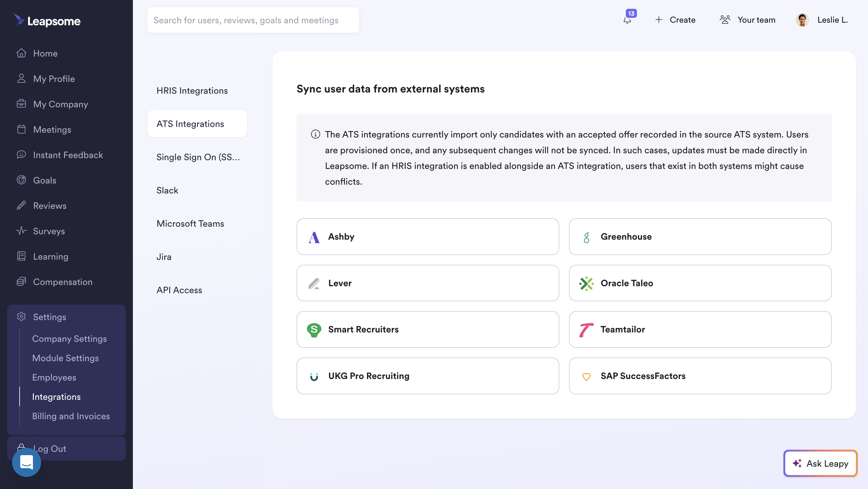The width and height of the screenshot is (868, 489).
Task: Click the Learning book icon
Action: (x=21, y=256)
